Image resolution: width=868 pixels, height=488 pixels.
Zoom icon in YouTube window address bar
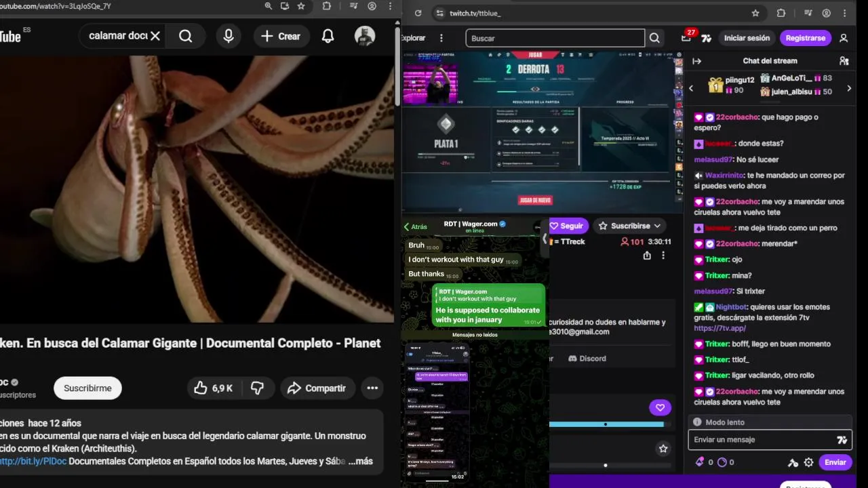point(268,6)
